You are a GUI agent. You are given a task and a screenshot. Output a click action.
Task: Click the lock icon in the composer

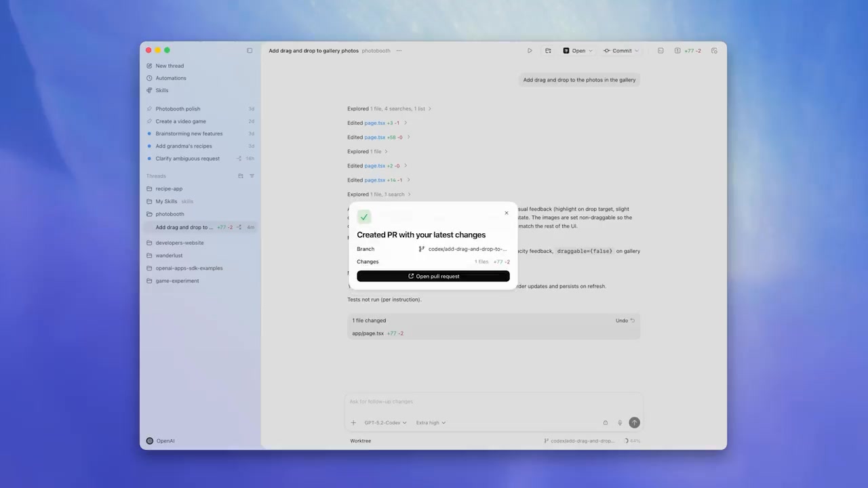coord(606,423)
